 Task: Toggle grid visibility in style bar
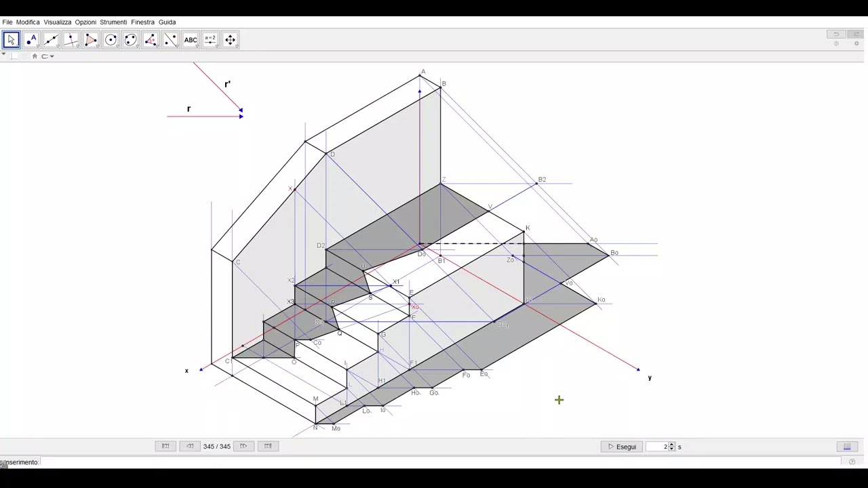[24, 56]
